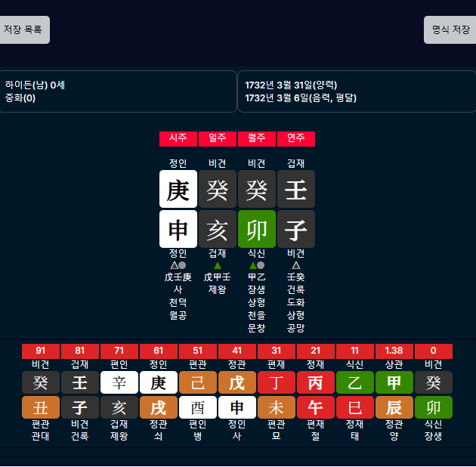Select the age 91 luck cycle header
Screen dimensions: 476x467
tap(41, 351)
